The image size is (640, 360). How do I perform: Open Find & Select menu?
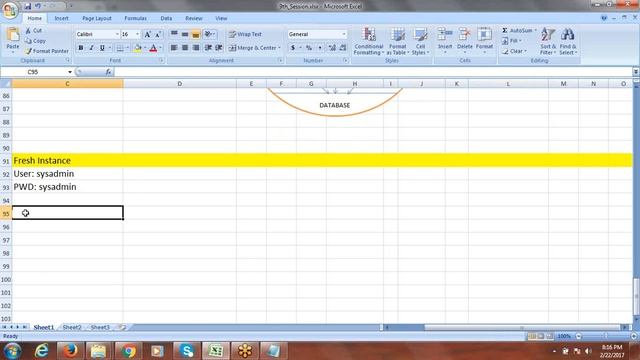click(x=568, y=41)
